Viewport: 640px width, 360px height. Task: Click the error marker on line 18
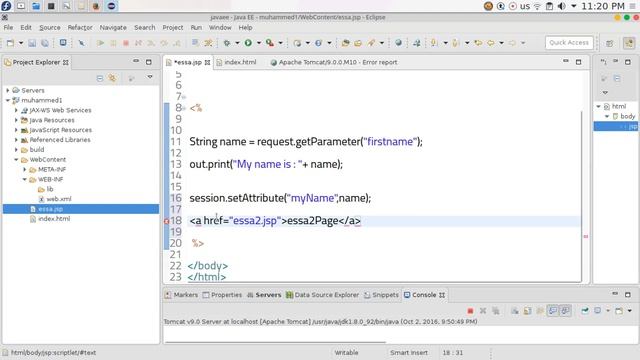pyautogui.click(x=167, y=221)
